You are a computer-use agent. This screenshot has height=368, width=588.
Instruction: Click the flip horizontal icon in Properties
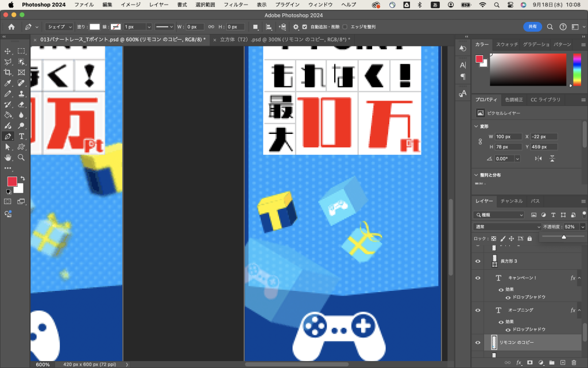pos(538,159)
